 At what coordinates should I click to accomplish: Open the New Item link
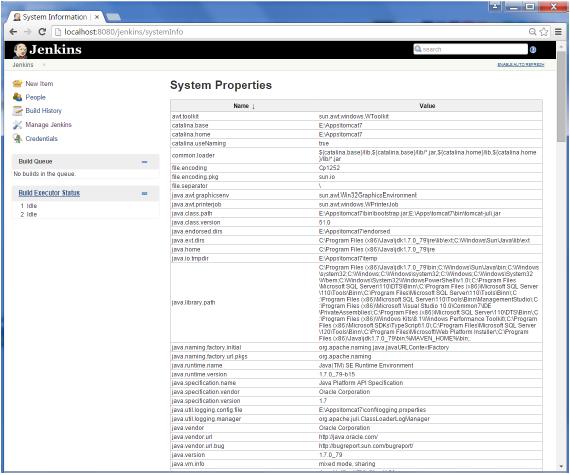point(39,84)
